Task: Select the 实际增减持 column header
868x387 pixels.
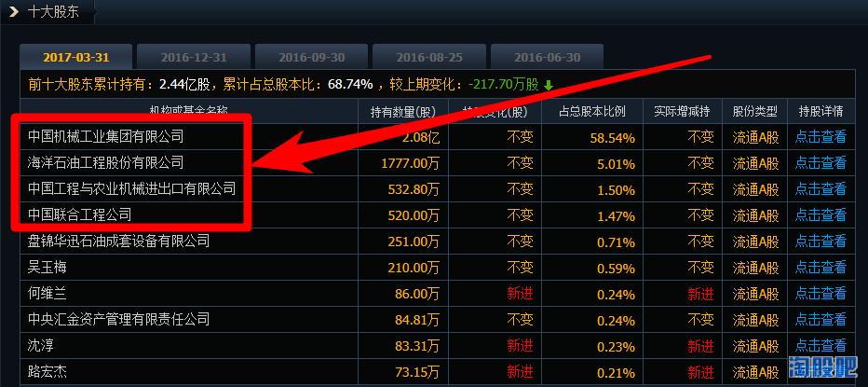Action: [682, 111]
